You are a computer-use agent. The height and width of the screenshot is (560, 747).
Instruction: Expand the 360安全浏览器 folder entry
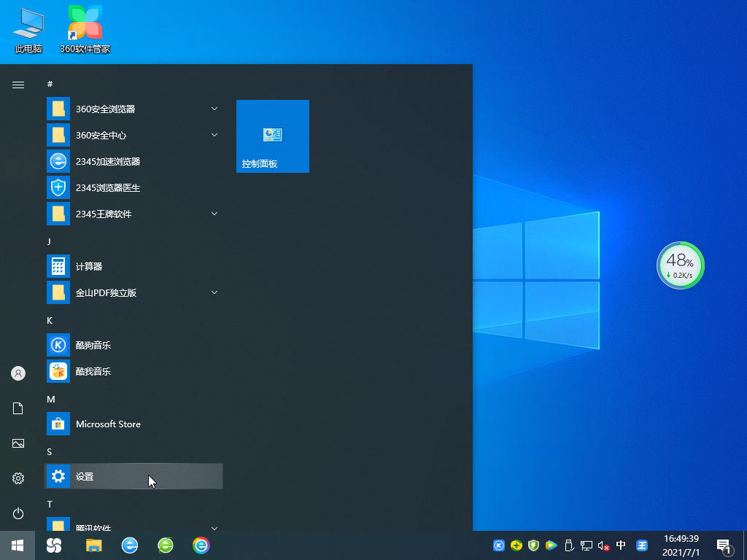point(214,109)
